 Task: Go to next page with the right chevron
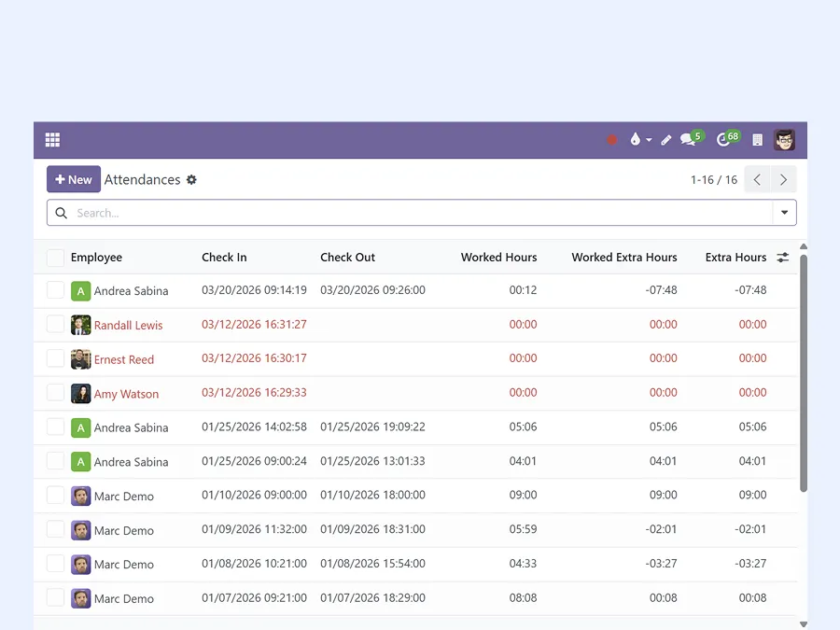click(783, 179)
